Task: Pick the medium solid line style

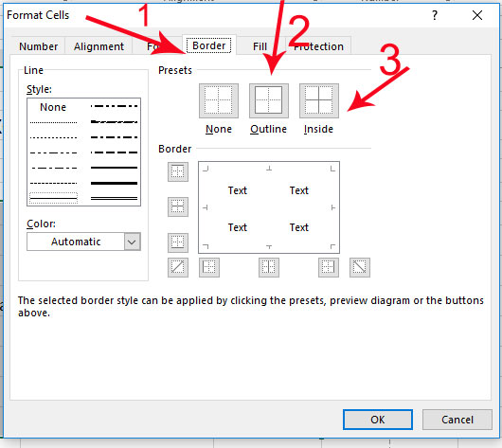Action: [x=114, y=168]
